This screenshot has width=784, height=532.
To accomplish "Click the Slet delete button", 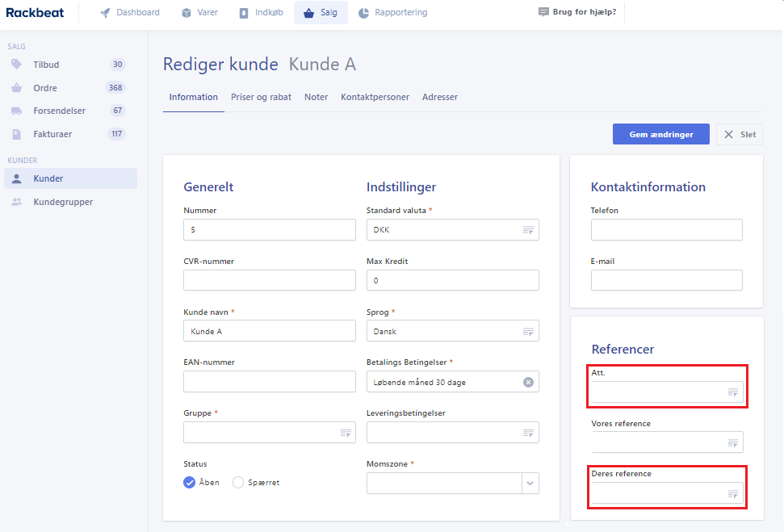I will pyautogui.click(x=740, y=134).
